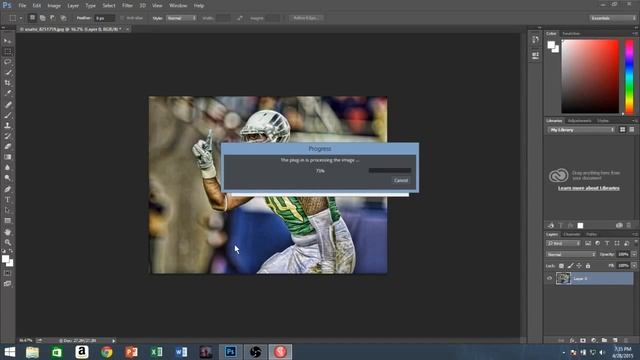Open the status bar info arrow
Screen dimensions: 640x360
click(x=114, y=340)
